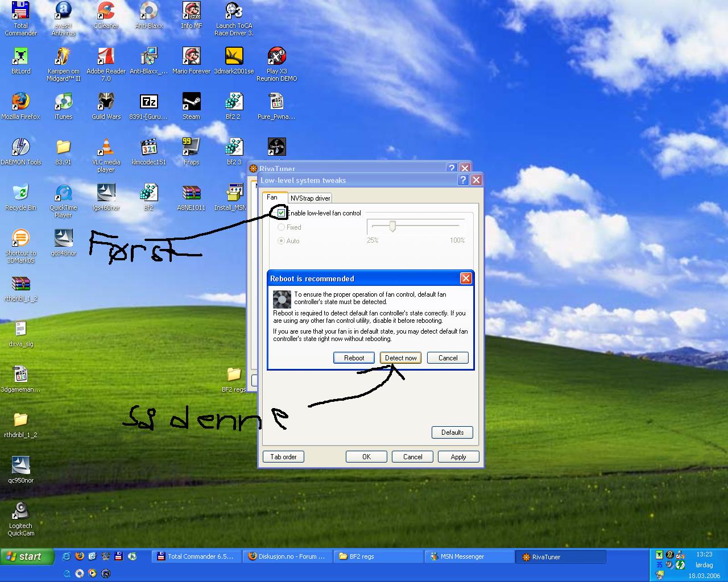The width and height of the screenshot is (728, 582).
Task: Select the Play X3 Reunion DEMO icon
Action: click(x=276, y=64)
